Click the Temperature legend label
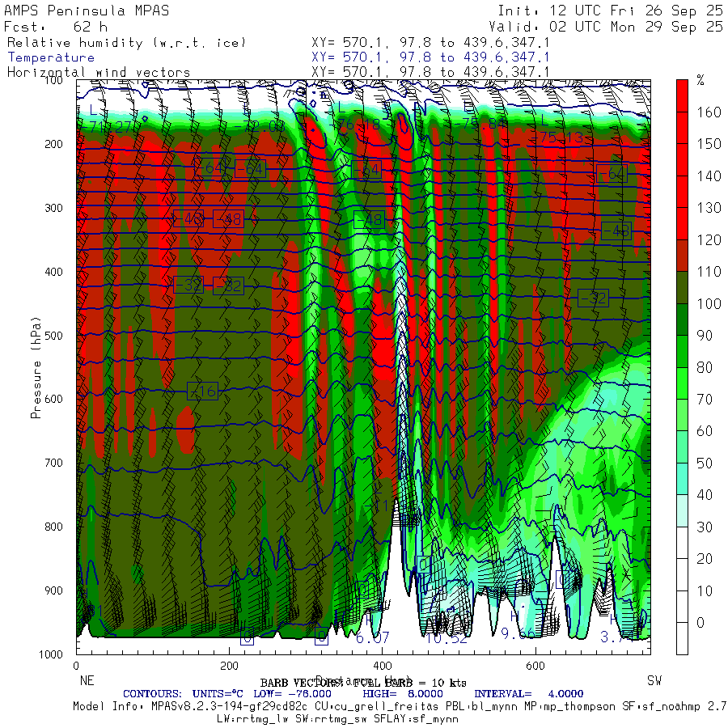728x728 pixels. coord(51,57)
